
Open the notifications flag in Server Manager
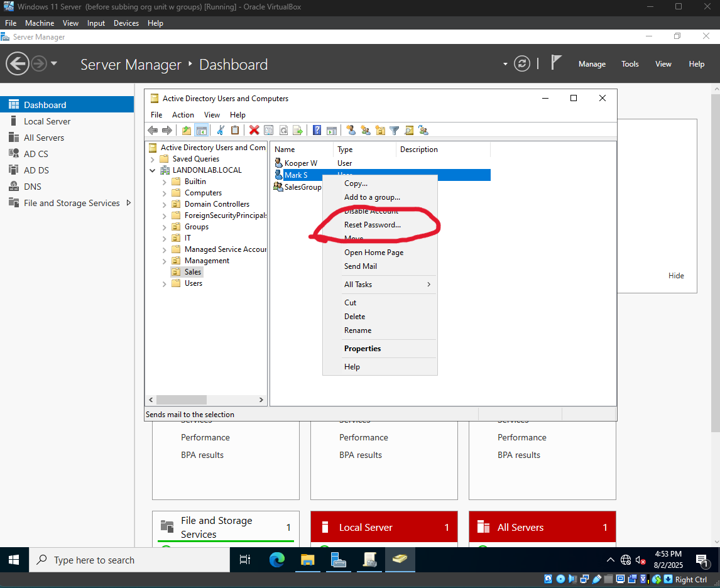pyautogui.click(x=555, y=62)
